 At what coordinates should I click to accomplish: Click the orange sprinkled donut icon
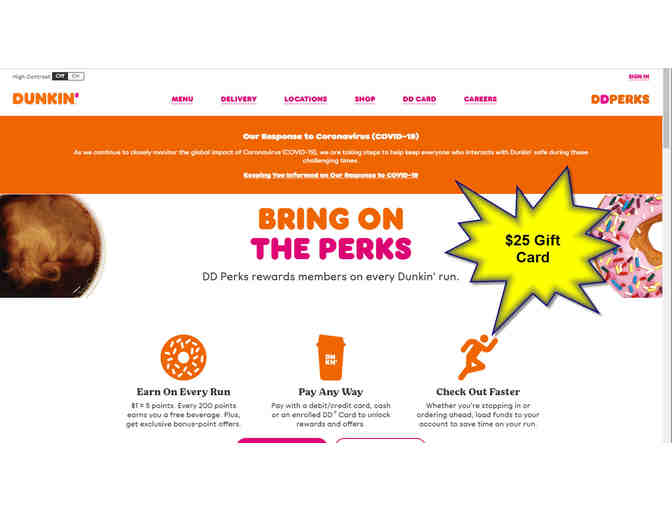(183, 357)
